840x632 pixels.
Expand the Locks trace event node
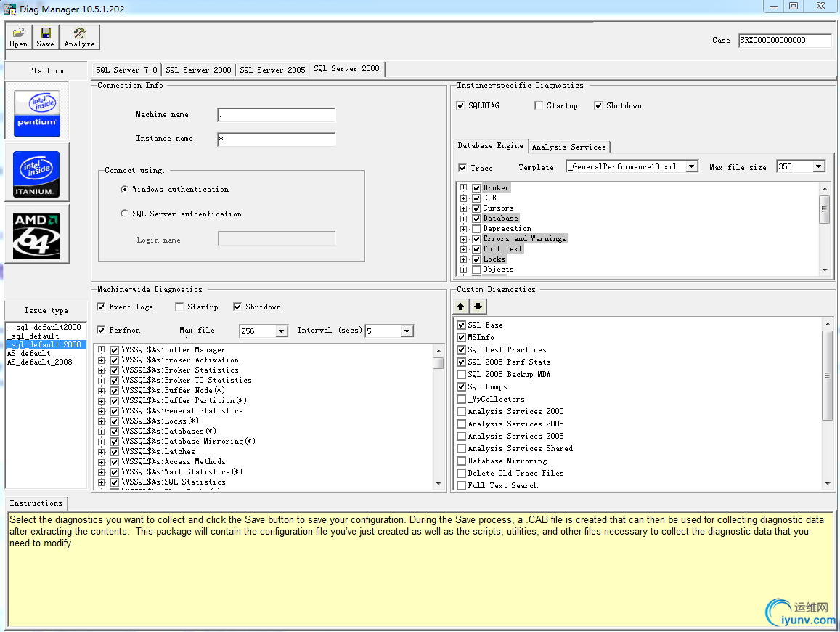(463, 259)
